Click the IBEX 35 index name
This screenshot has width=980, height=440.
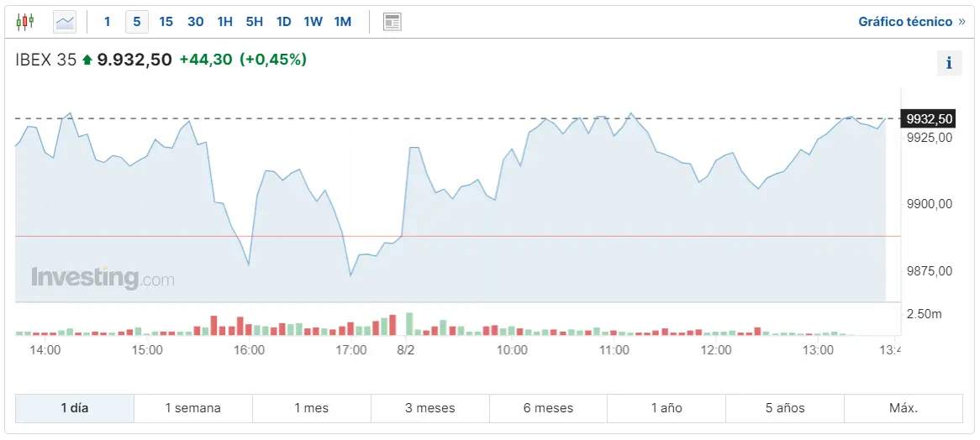46,60
